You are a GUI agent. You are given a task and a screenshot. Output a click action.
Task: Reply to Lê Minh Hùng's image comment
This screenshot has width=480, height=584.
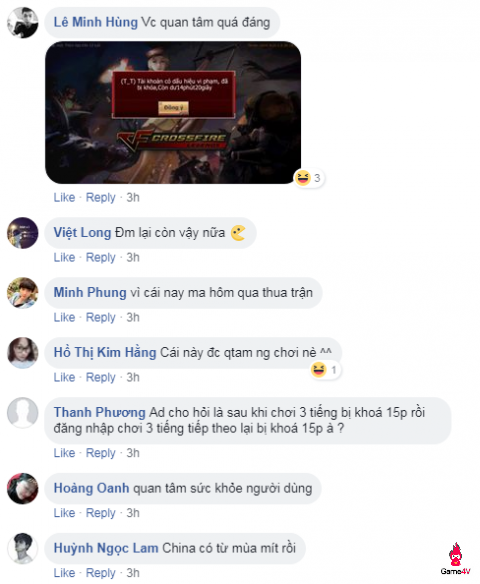click(101, 197)
